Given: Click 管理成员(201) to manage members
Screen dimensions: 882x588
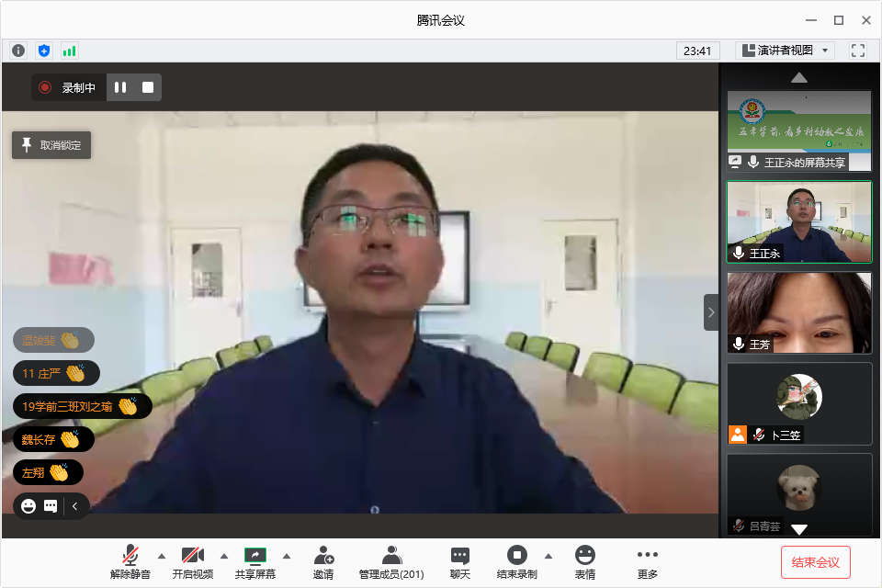Looking at the screenshot, I should 391,562.
